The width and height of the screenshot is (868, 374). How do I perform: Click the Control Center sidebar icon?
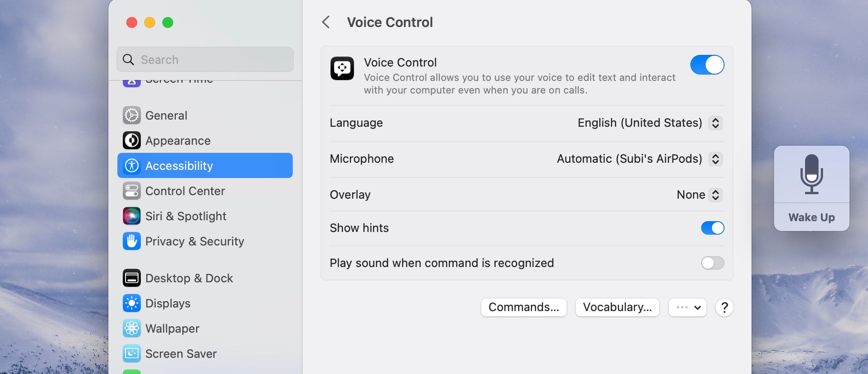tap(132, 191)
